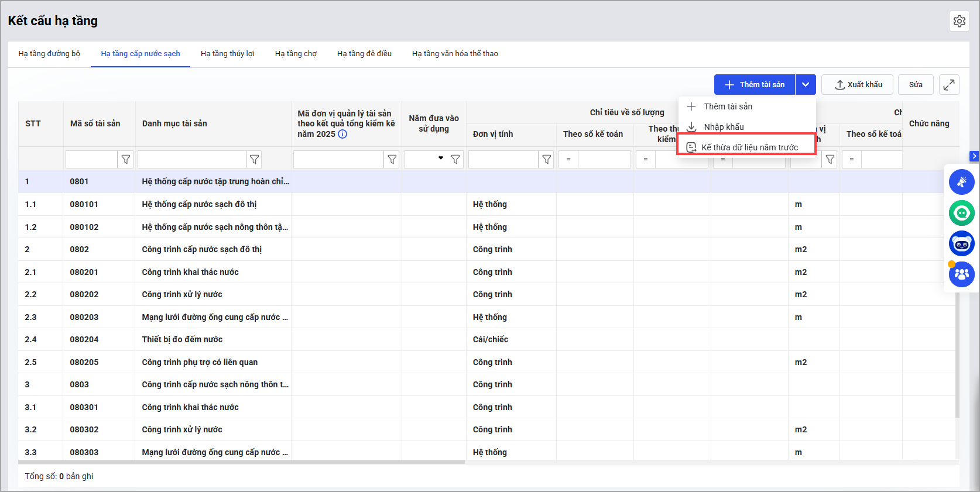Open the green chatbot floating icon
Screen dimensions: 980x492
(961, 213)
